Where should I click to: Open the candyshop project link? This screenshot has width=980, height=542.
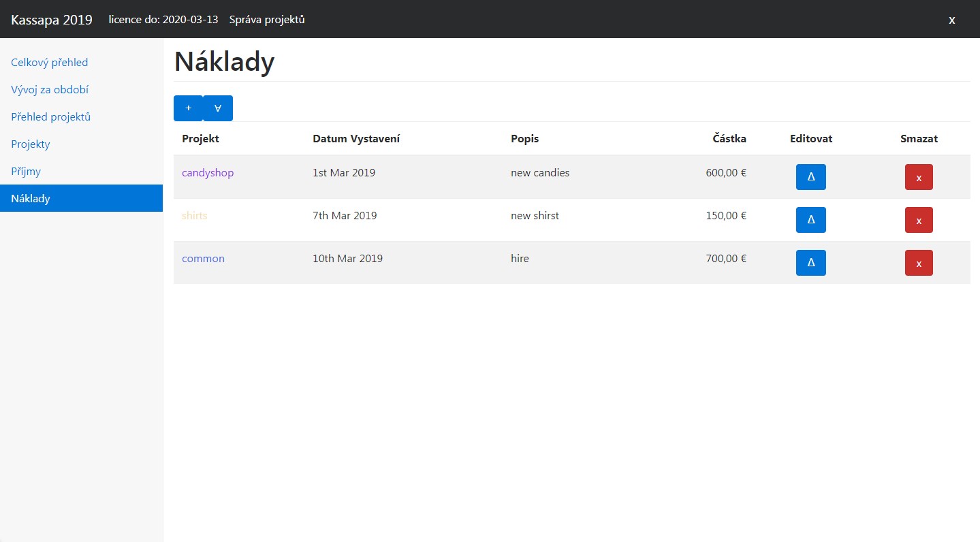point(208,173)
